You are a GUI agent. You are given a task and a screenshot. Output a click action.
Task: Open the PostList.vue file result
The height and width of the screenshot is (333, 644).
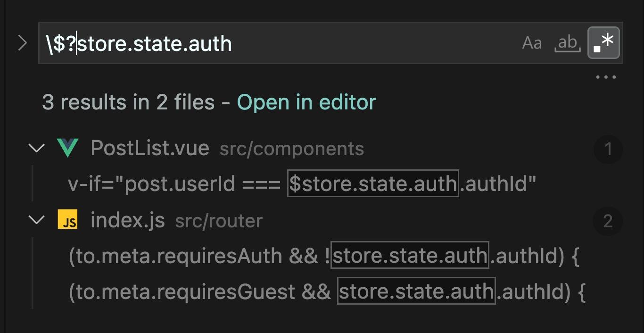(149, 148)
